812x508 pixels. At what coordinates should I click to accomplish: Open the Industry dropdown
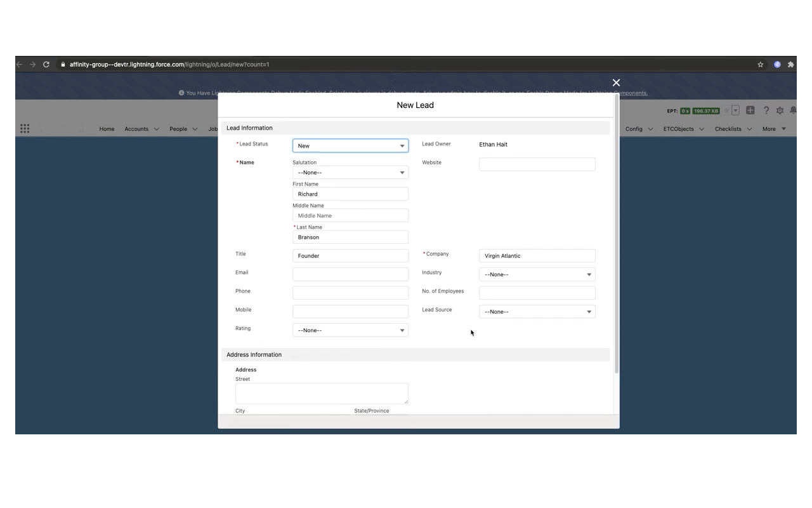tap(537, 274)
